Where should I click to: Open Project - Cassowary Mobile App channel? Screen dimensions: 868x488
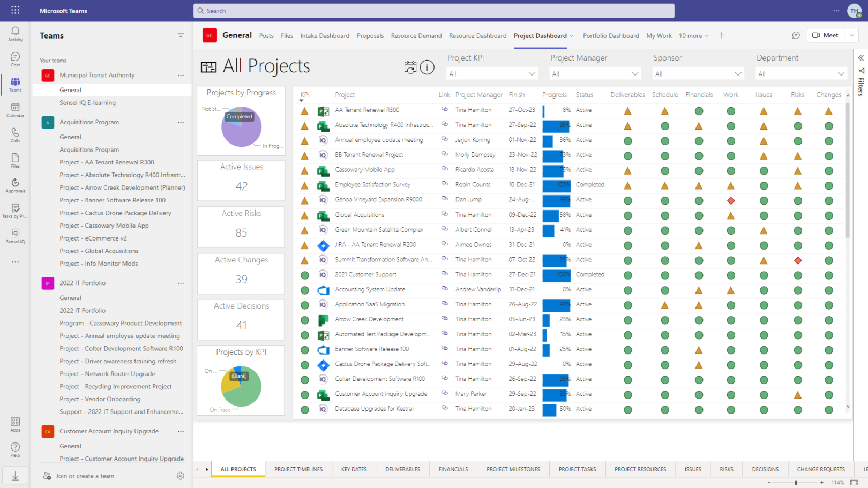click(104, 226)
